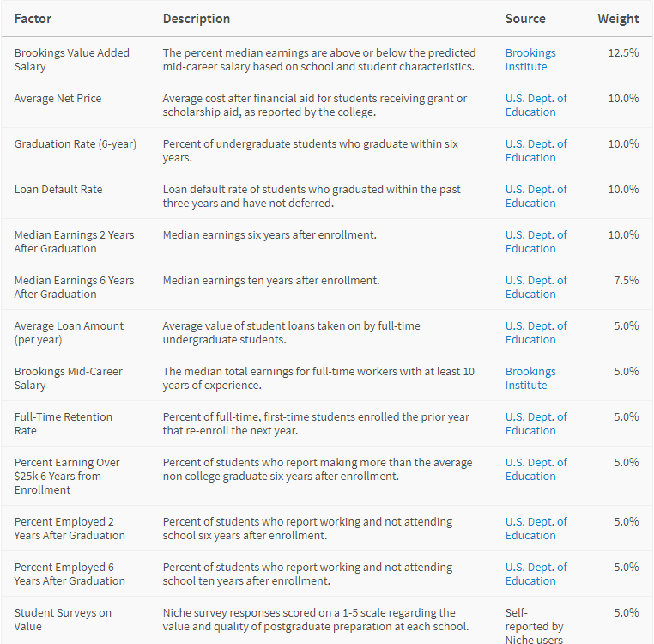Image resolution: width=654 pixels, height=644 pixels.
Task: Select the Student Surveys on Value factor
Action: (x=63, y=619)
